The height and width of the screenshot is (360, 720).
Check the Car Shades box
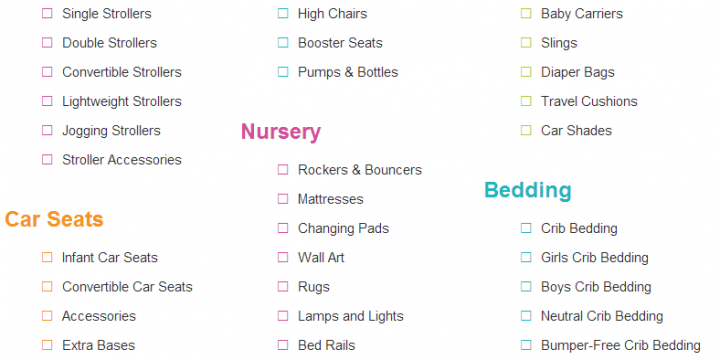tap(526, 130)
